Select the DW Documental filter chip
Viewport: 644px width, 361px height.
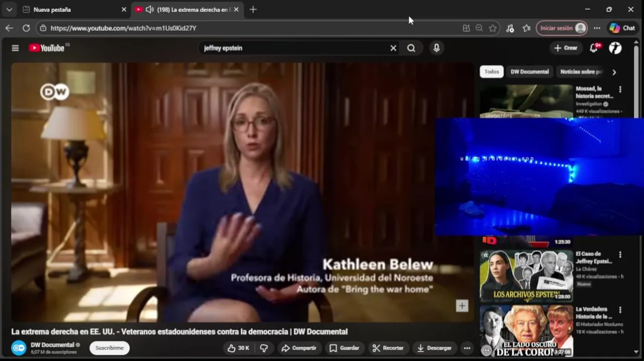click(530, 72)
